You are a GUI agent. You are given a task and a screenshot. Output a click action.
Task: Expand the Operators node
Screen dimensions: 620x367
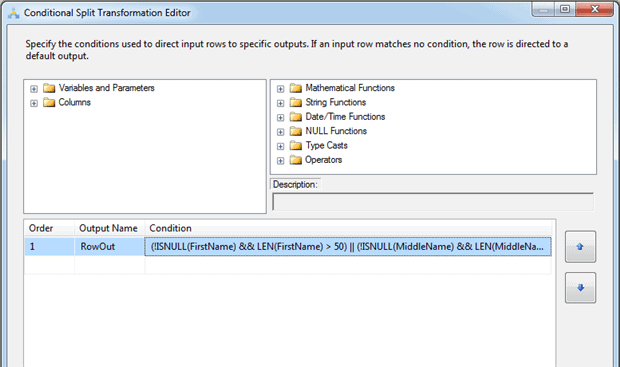280,161
